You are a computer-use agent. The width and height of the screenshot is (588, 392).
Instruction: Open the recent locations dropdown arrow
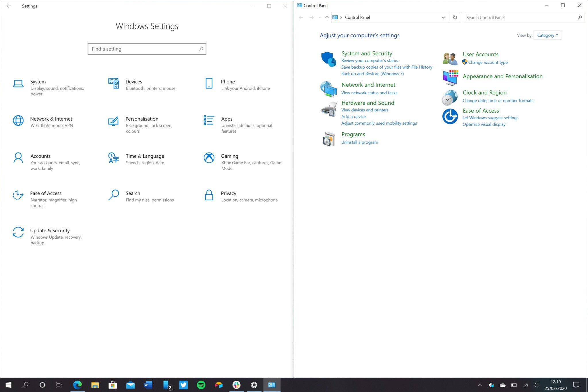320,18
